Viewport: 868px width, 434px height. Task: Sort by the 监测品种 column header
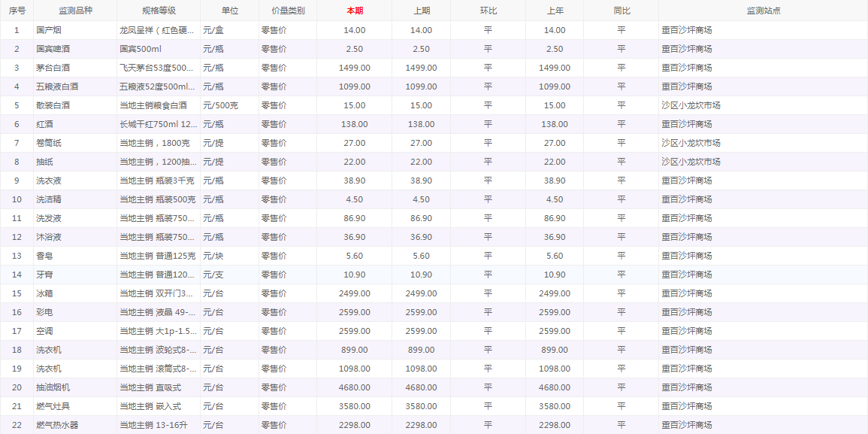point(75,11)
